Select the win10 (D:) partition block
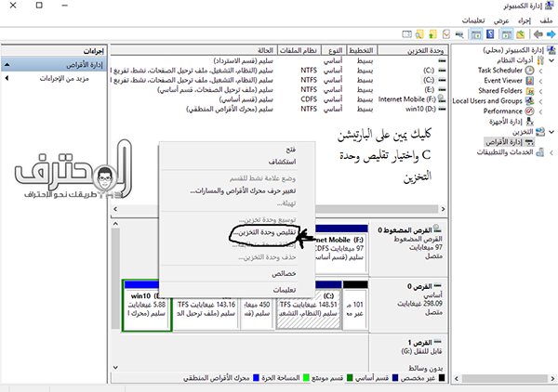 [147, 307]
